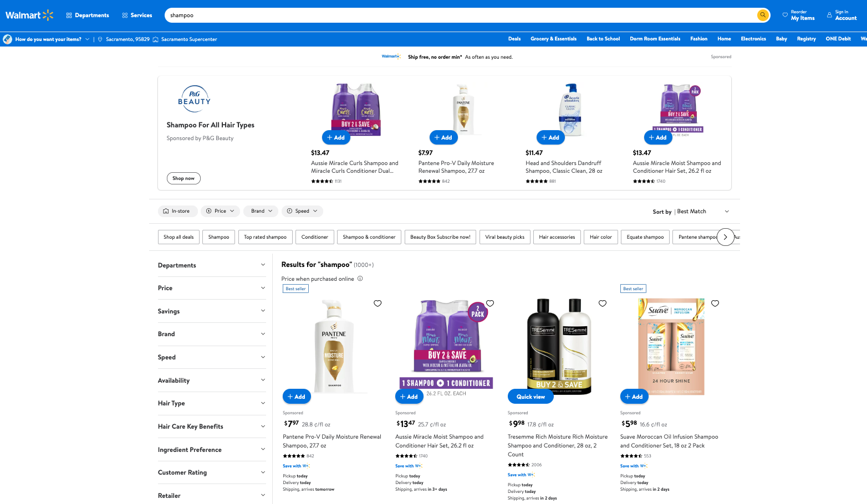Open the Services menu
Image resolution: width=867 pixels, height=504 pixels.
[x=137, y=16]
